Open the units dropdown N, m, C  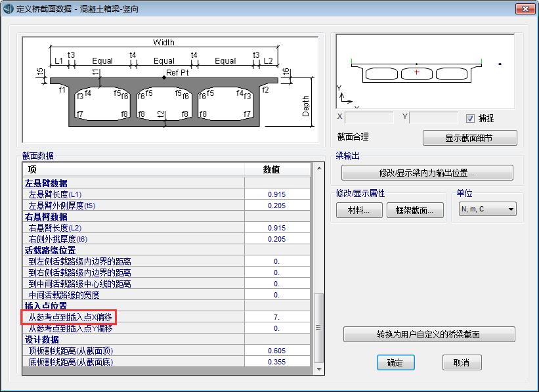click(x=488, y=209)
